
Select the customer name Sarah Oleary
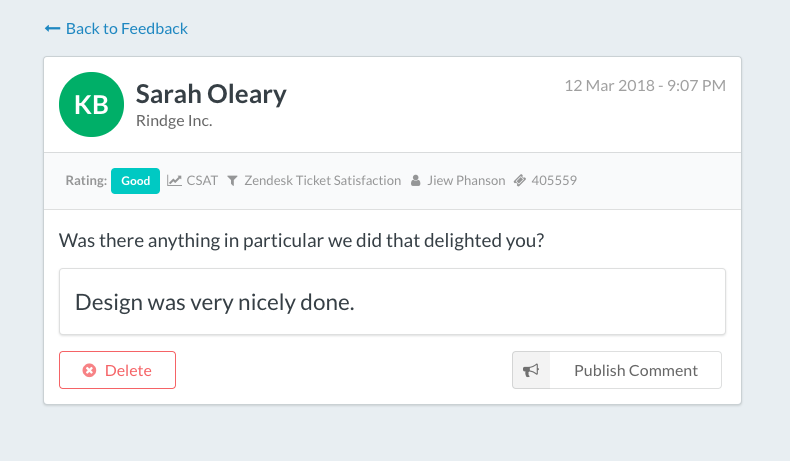tap(211, 94)
